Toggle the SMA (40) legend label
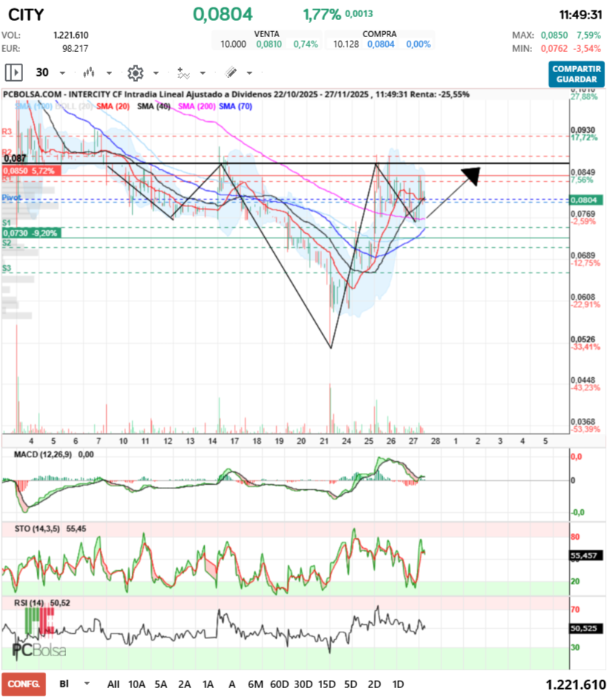Viewport: 616px width, 700px height. pos(154,106)
